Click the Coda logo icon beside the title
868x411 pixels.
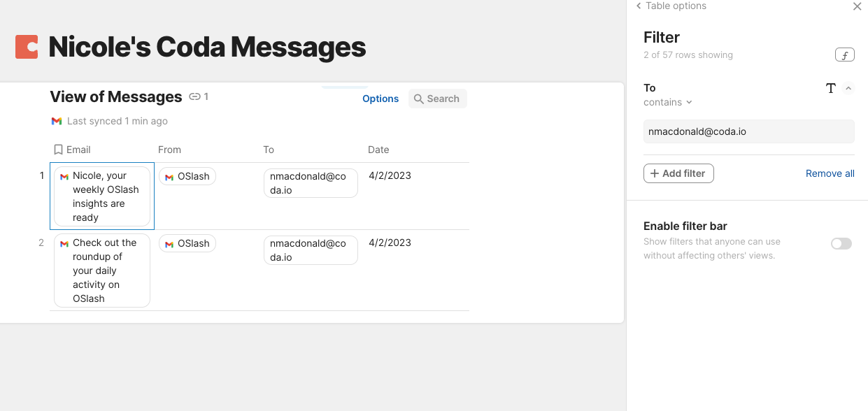(x=27, y=47)
